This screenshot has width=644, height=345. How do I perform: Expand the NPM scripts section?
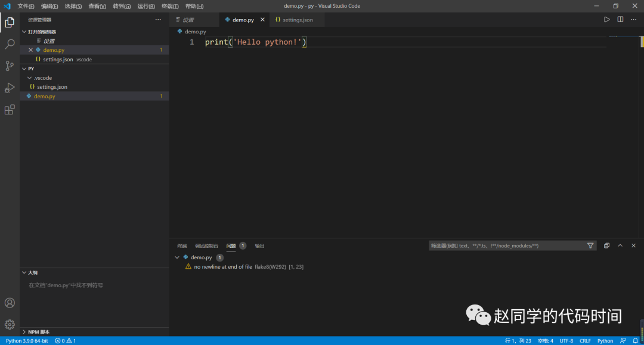[x=24, y=332]
